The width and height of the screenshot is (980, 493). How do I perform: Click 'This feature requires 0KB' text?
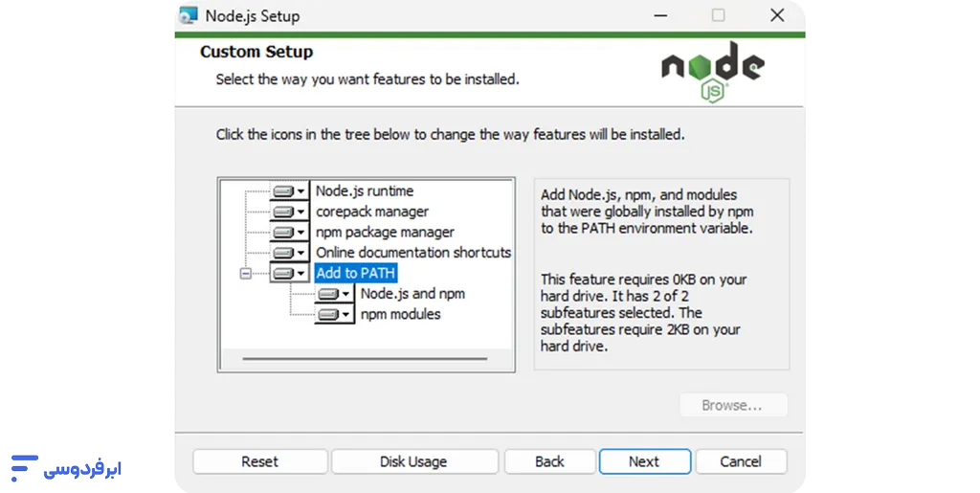pos(644,312)
